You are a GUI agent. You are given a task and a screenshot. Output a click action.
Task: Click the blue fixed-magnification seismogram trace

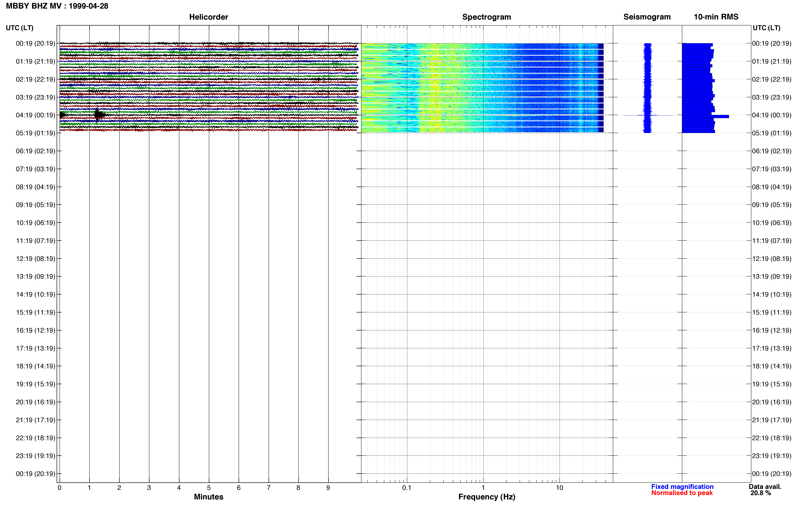click(647, 88)
